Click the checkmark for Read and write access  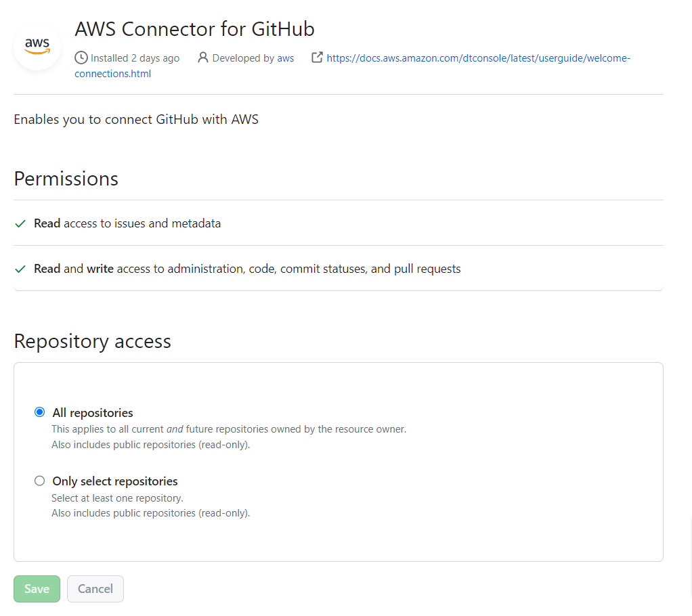click(20, 269)
